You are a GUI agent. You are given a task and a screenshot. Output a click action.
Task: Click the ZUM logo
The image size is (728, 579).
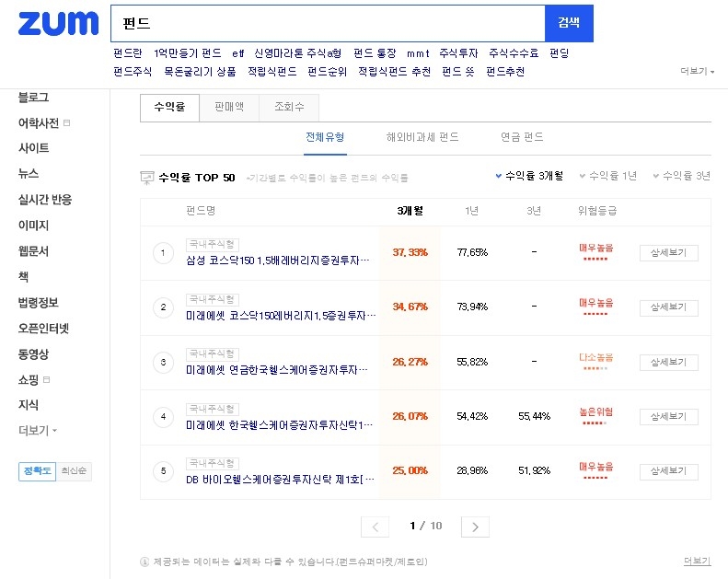click(58, 24)
